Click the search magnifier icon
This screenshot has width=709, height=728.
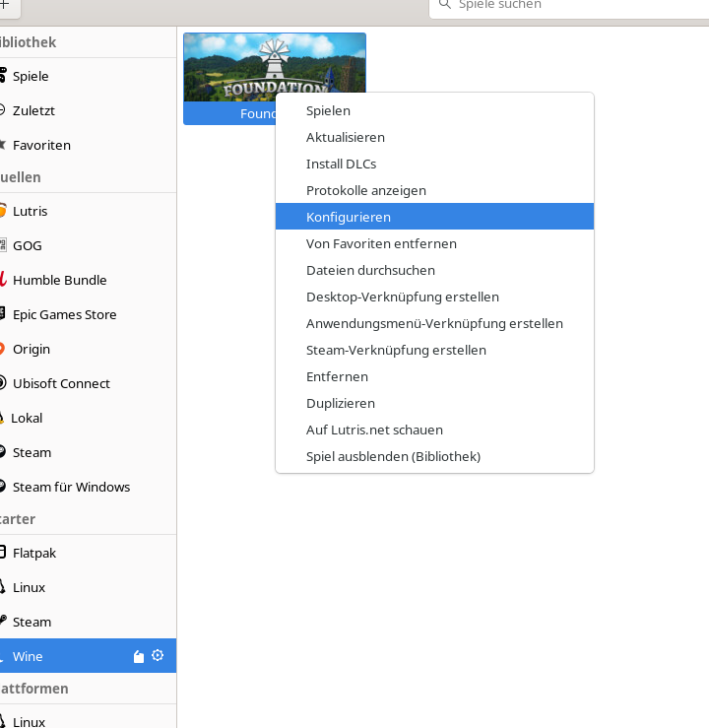coord(444,4)
